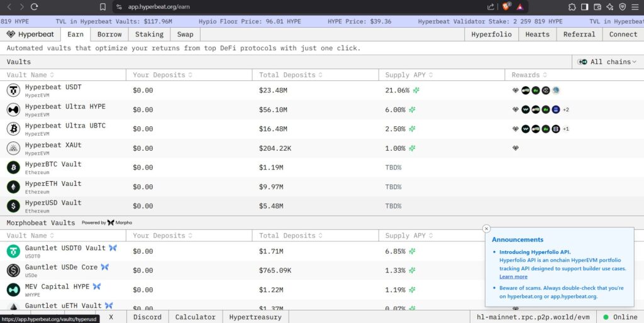Click sparkle icon beside 6.00% APY
Viewport: 644px width, 323px height.
412,109
